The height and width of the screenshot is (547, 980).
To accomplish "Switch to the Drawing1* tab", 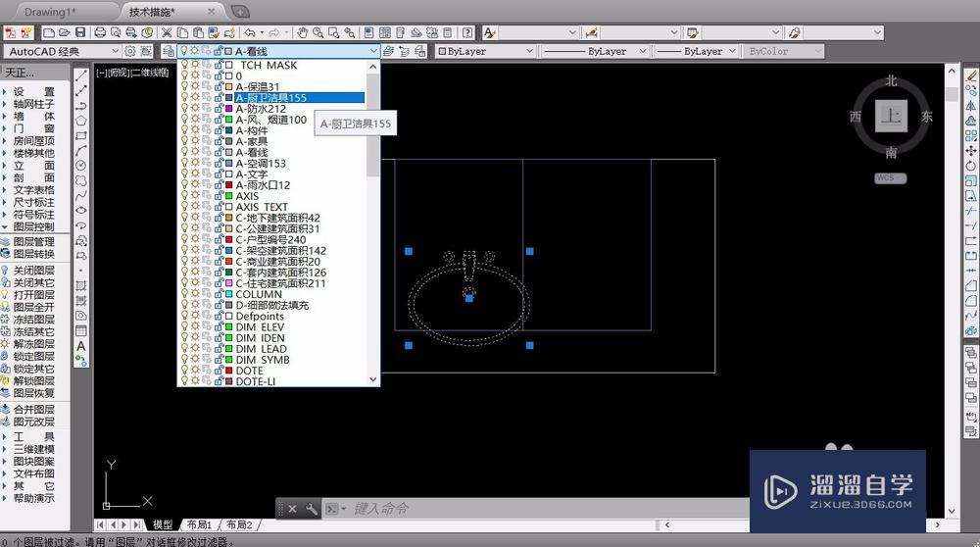I will pyautogui.click(x=50, y=12).
